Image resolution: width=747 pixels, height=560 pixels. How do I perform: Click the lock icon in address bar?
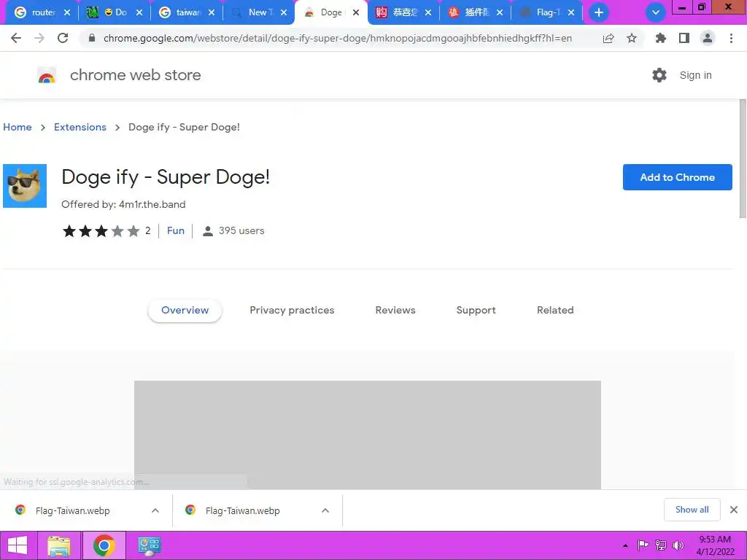[x=92, y=38]
